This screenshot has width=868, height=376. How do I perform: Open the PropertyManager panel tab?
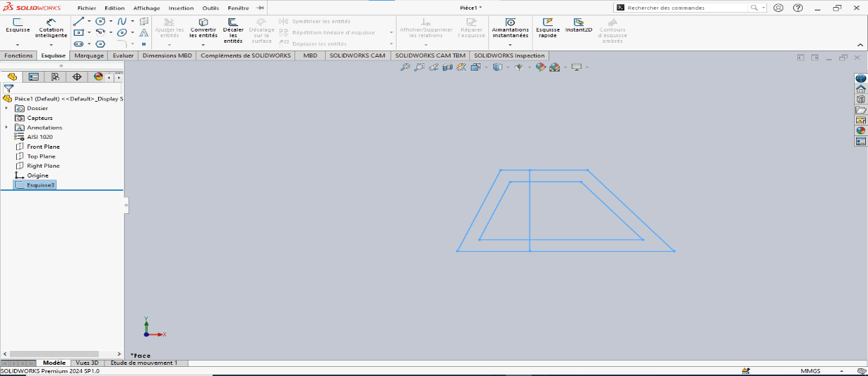[x=33, y=77]
